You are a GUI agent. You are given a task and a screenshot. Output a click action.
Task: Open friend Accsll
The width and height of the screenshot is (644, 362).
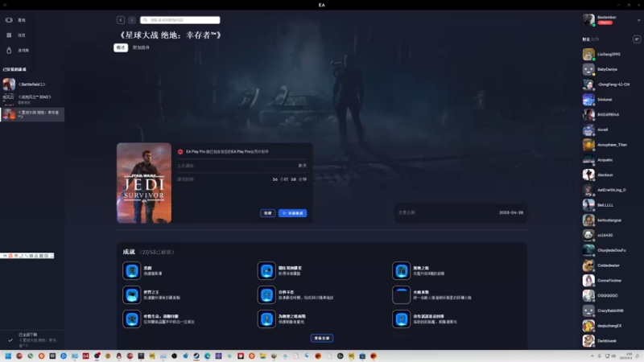coord(610,130)
